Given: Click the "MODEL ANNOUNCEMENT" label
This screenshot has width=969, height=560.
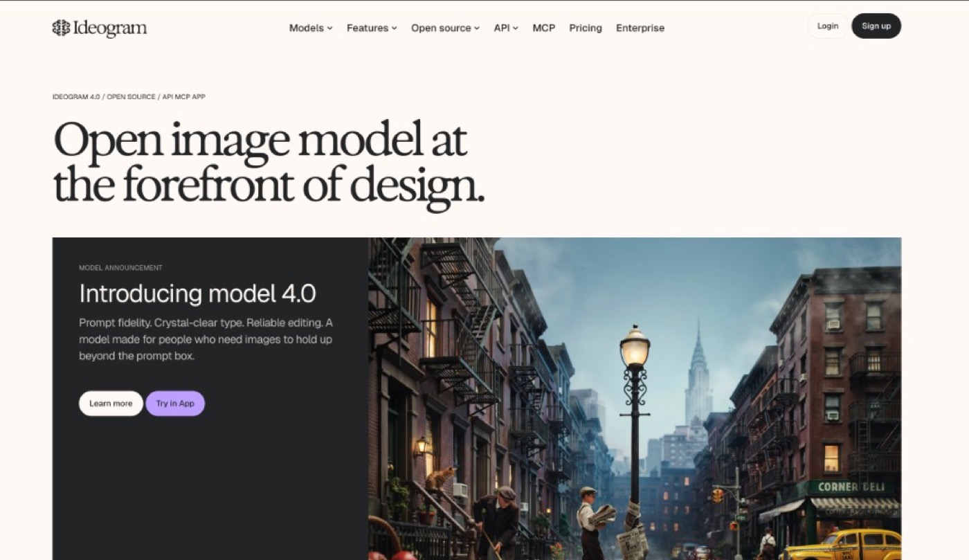Looking at the screenshot, I should (120, 268).
